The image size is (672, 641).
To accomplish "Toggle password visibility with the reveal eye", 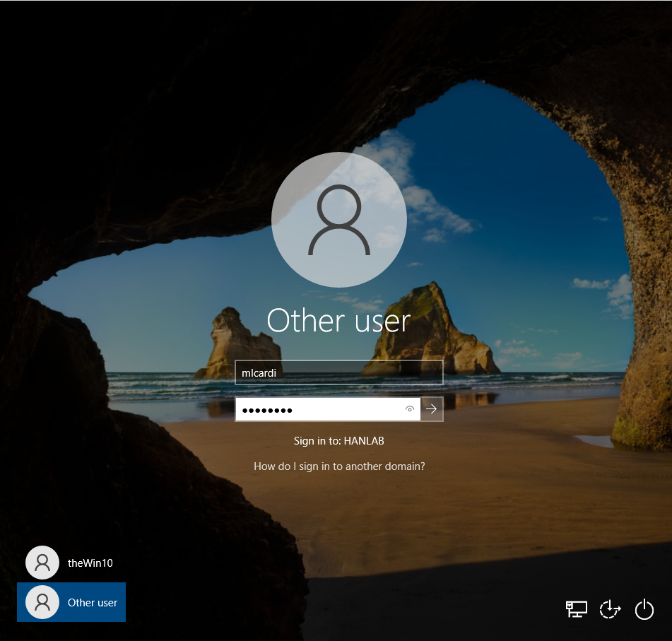I will click(x=411, y=409).
